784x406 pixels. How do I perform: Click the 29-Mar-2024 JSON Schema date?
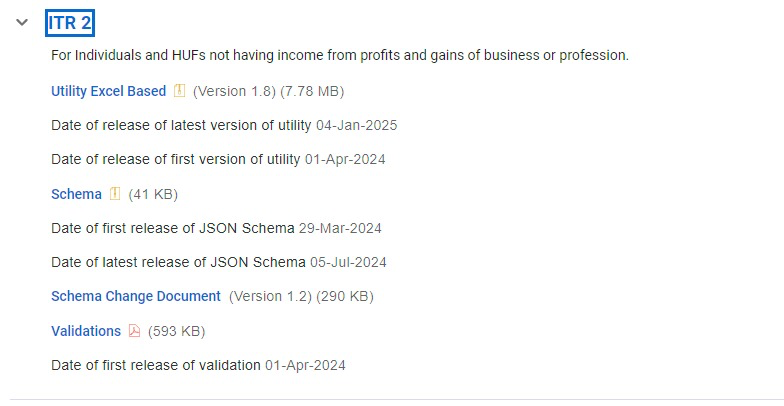pos(340,228)
